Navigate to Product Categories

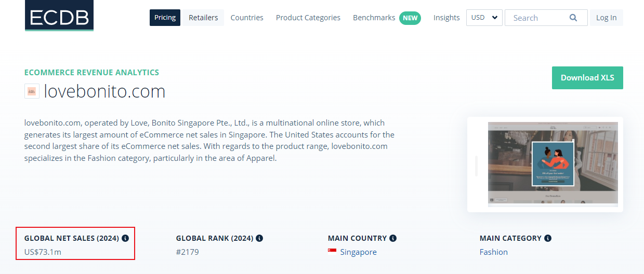click(308, 18)
